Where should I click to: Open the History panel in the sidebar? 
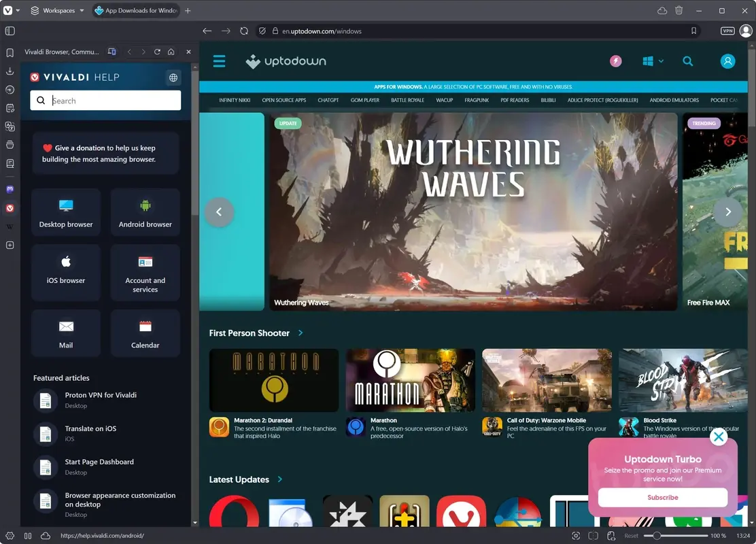click(x=10, y=90)
